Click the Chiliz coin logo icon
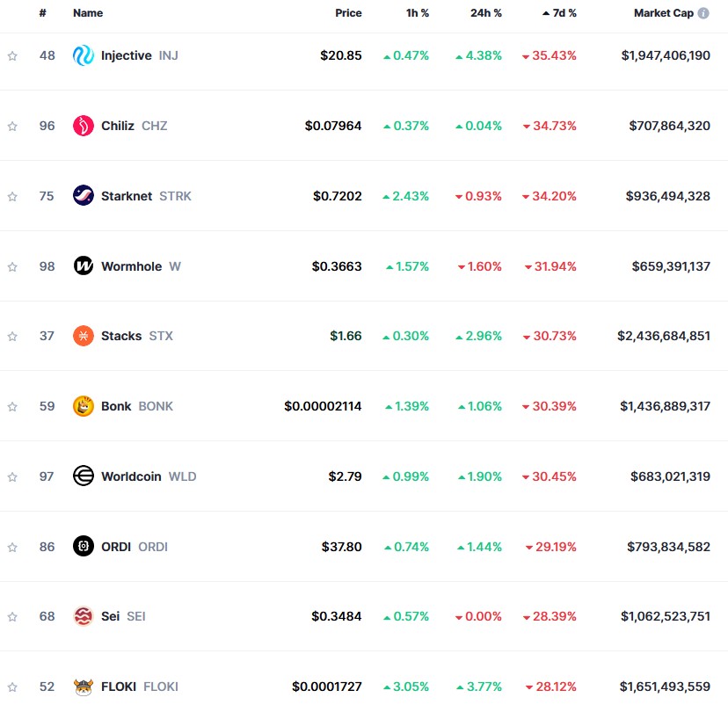728x705 pixels. point(84,126)
